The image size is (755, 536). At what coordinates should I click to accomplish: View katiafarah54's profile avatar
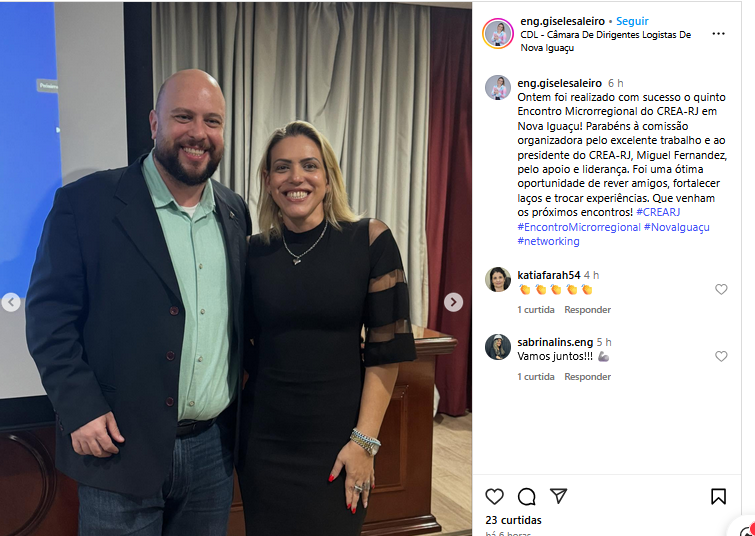(x=498, y=280)
